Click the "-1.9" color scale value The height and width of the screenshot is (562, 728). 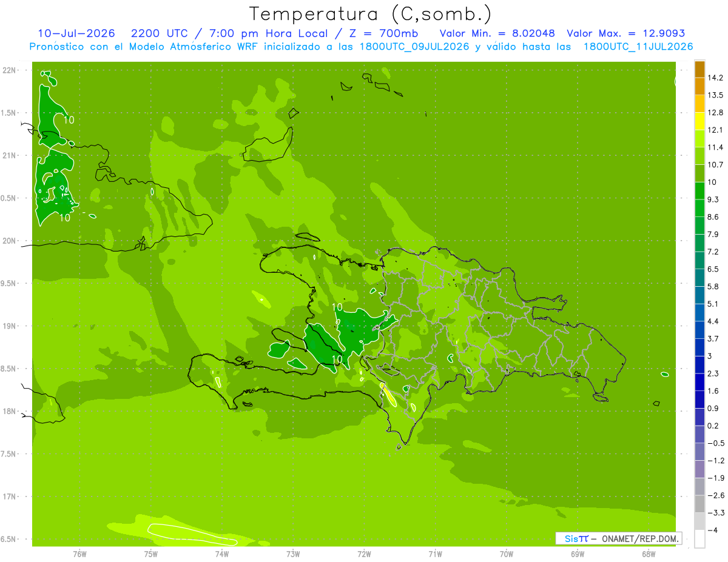pyautogui.click(x=716, y=478)
